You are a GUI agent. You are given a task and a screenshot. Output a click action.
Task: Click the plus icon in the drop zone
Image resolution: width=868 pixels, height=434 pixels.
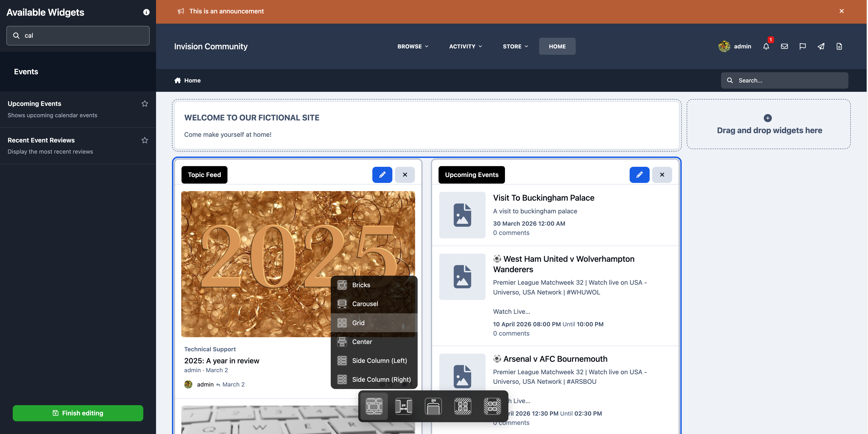(x=768, y=118)
